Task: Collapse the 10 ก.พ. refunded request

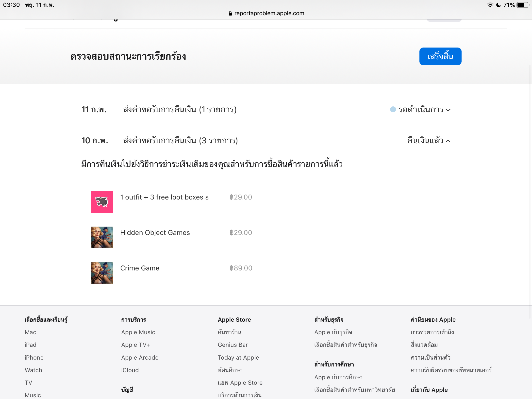Action: (448, 141)
